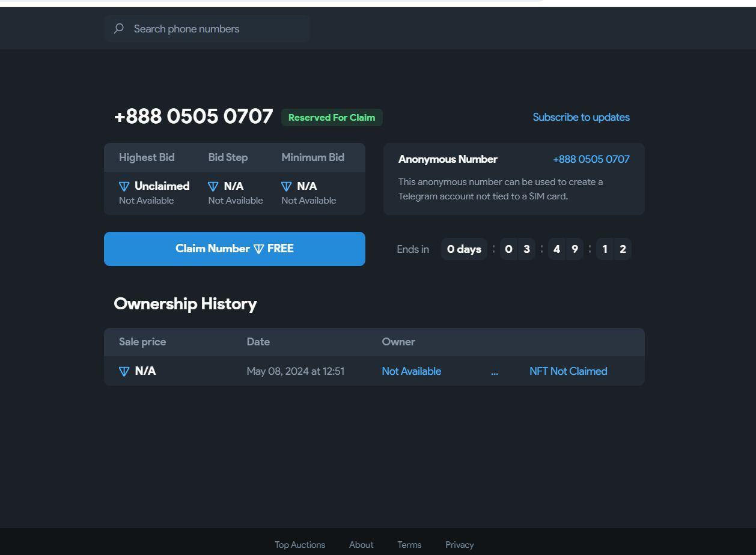The image size is (756, 555).
Task: Click the 0 days countdown box
Action: coord(464,249)
